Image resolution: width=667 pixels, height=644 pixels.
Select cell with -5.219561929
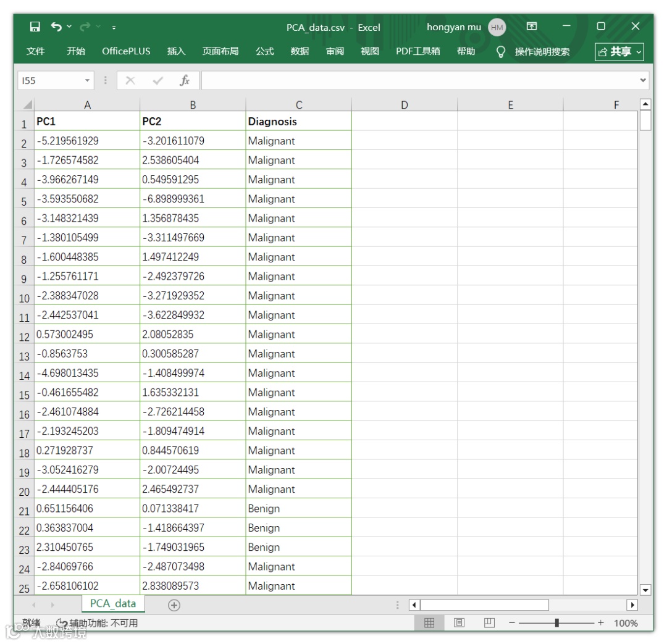87,141
